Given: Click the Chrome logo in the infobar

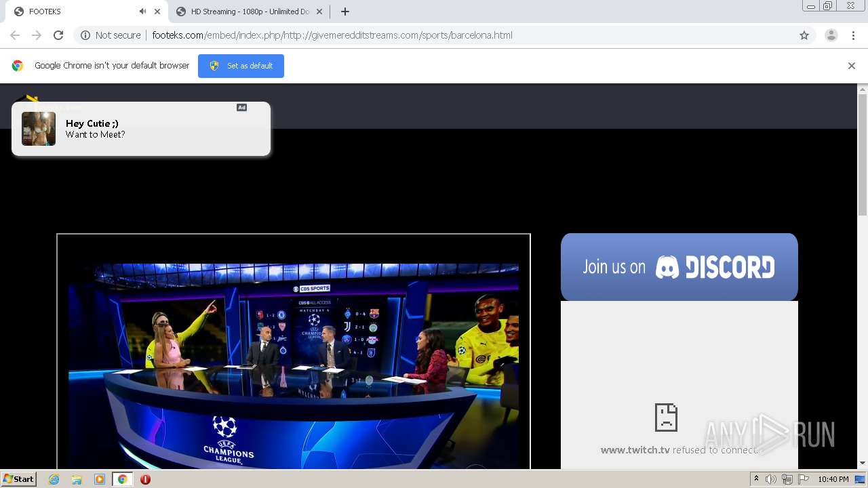Looking at the screenshot, I should tap(18, 66).
